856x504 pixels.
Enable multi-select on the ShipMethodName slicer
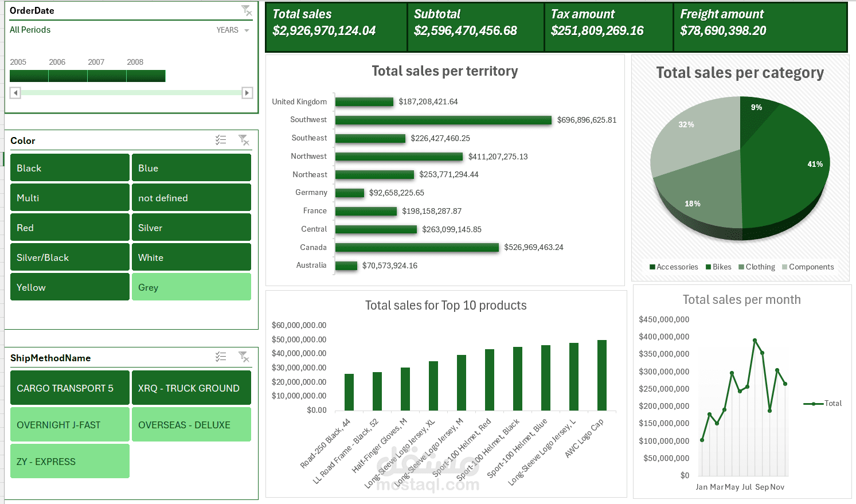[x=221, y=357]
